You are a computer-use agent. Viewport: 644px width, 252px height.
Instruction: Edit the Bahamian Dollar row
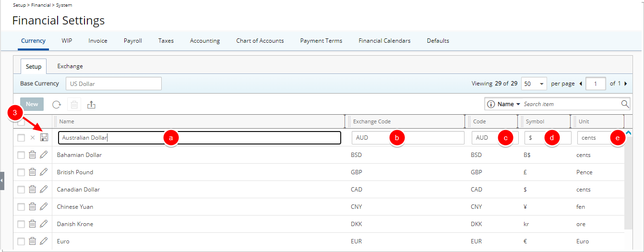coord(44,155)
